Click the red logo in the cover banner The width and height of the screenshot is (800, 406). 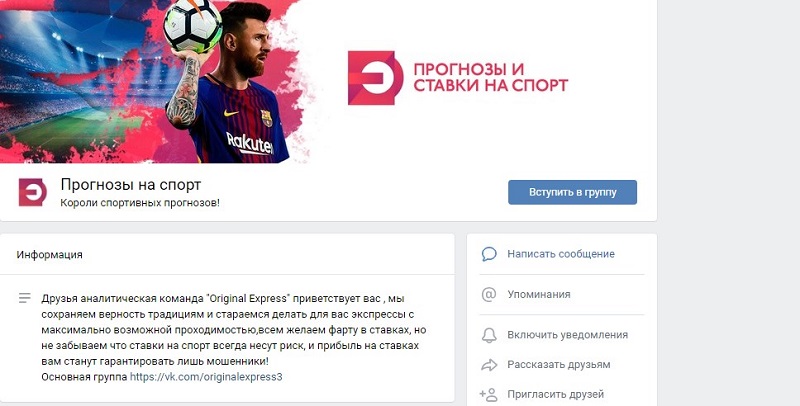click(x=375, y=78)
